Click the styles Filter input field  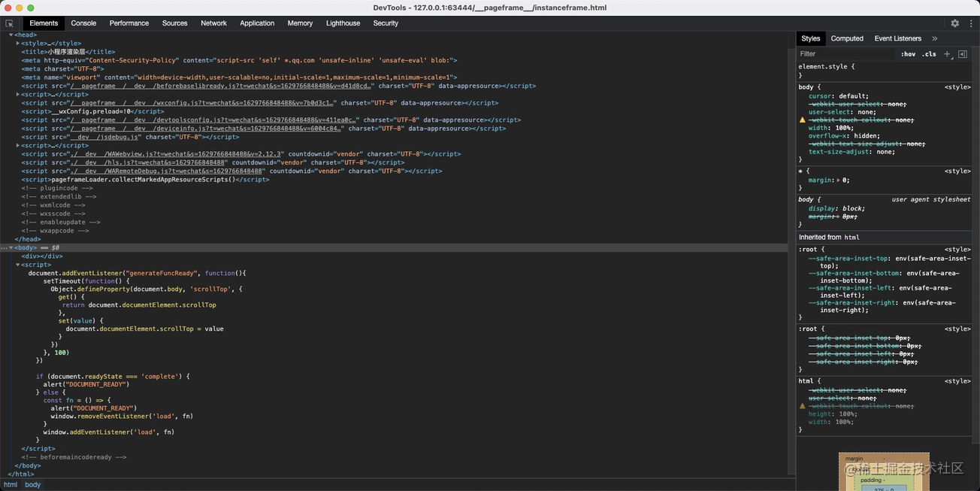(x=845, y=54)
